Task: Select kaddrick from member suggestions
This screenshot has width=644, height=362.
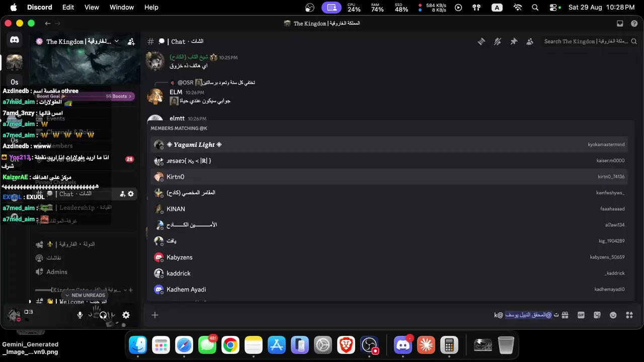Action: pyautogui.click(x=389, y=273)
